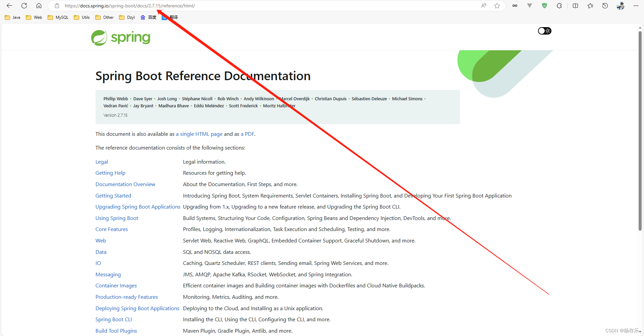The width and height of the screenshot is (644, 336).
Task: Open the MySQL bookmarks folder
Action: (x=58, y=17)
